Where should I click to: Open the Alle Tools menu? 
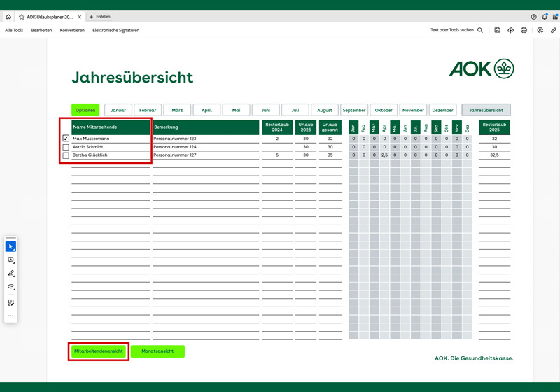[14, 30]
